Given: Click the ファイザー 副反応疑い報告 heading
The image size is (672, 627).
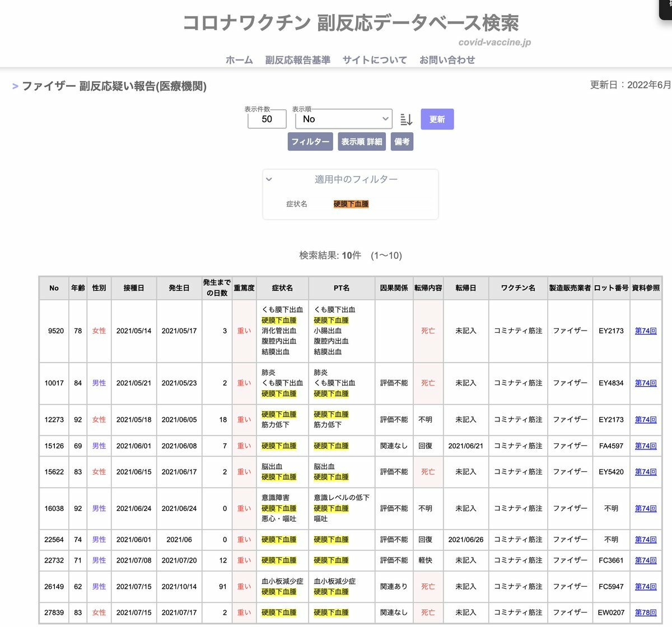Looking at the screenshot, I should 114,86.
